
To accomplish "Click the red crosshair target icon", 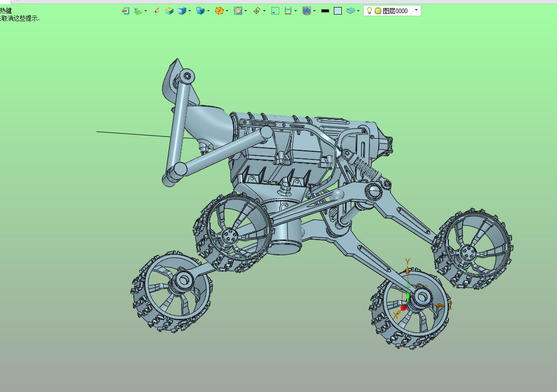I will pyautogui.click(x=257, y=11).
